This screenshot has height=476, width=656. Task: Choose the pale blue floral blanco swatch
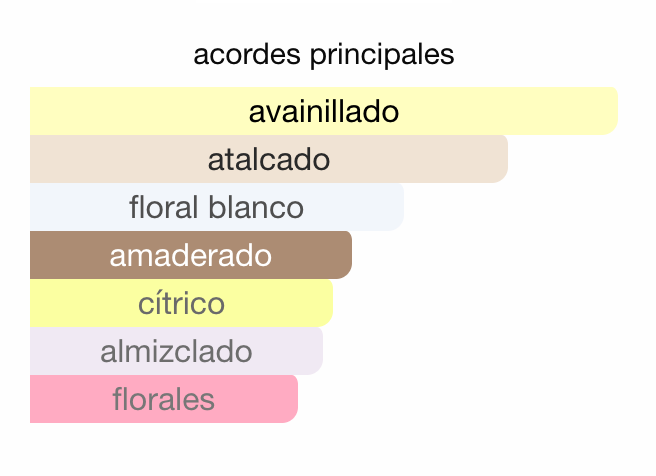[x=360, y=207]
